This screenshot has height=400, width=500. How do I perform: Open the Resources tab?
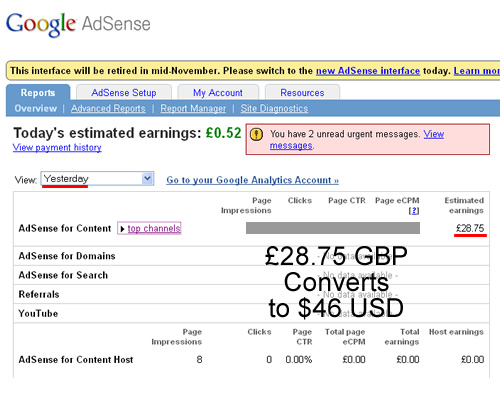302,92
